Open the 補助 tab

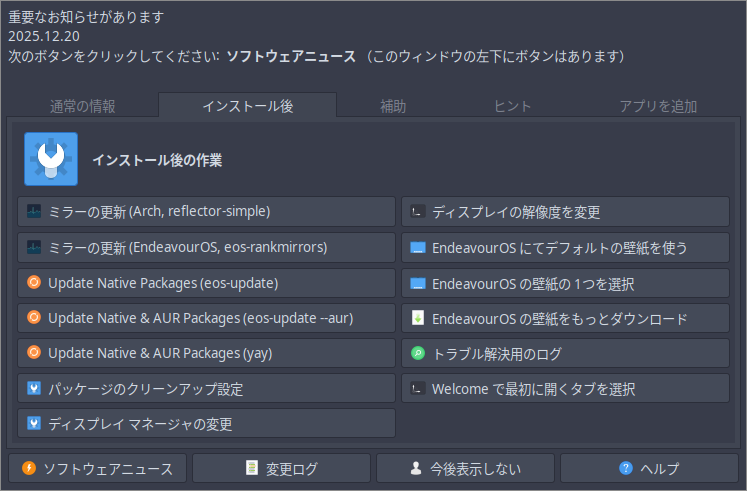click(393, 106)
